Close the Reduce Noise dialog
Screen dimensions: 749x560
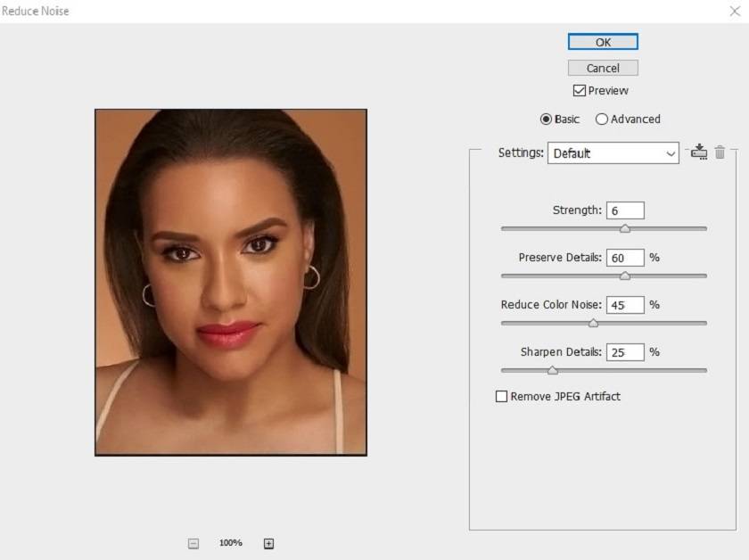click(x=734, y=11)
